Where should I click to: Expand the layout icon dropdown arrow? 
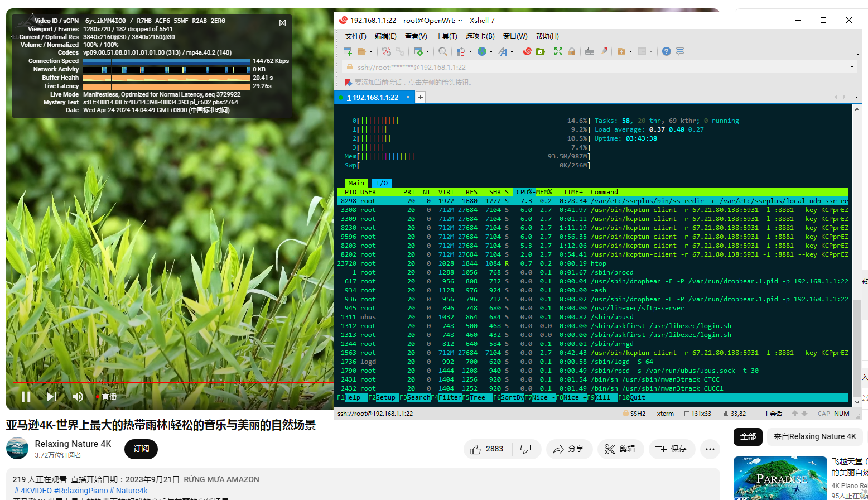[651, 52]
